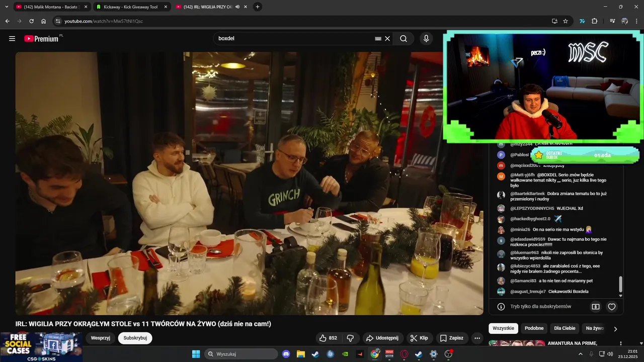Open chat author @Matt-yj6fh

[x=522, y=175]
